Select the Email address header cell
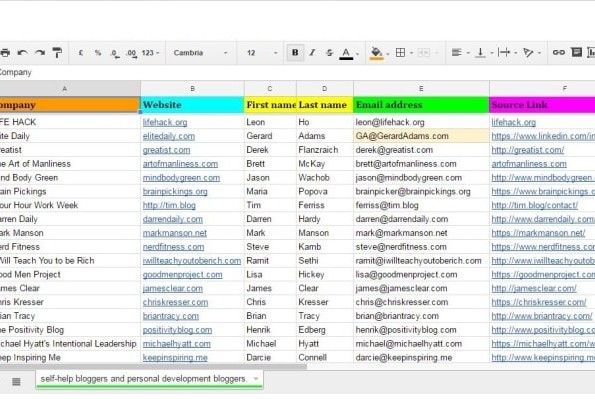595x399 pixels. click(421, 105)
